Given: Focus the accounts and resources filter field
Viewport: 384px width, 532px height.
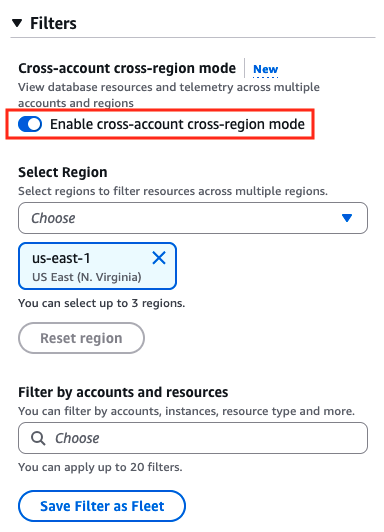Looking at the screenshot, I should click(x=193, y=438).
